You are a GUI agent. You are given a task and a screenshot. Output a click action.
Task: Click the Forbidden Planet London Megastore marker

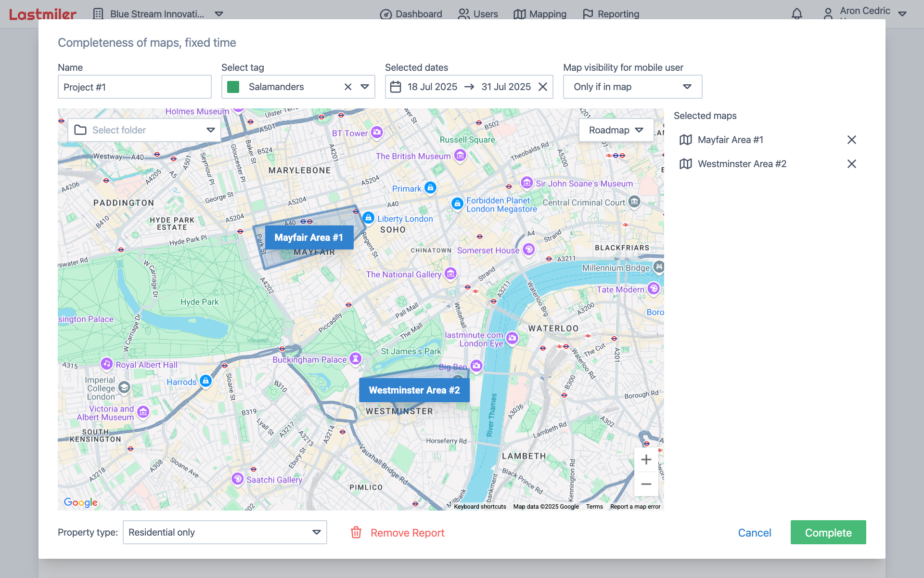pos(457,203)
